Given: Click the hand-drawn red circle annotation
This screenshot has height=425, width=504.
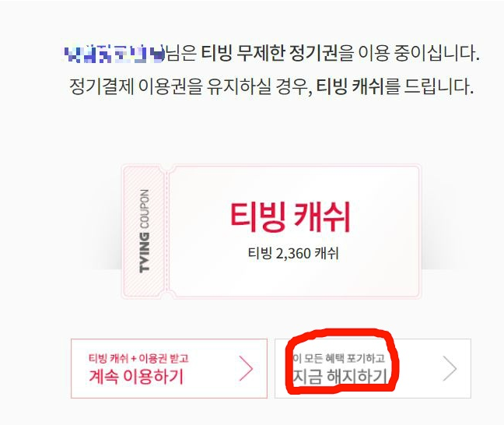Looking at the screenshot, I should (342, 361).
